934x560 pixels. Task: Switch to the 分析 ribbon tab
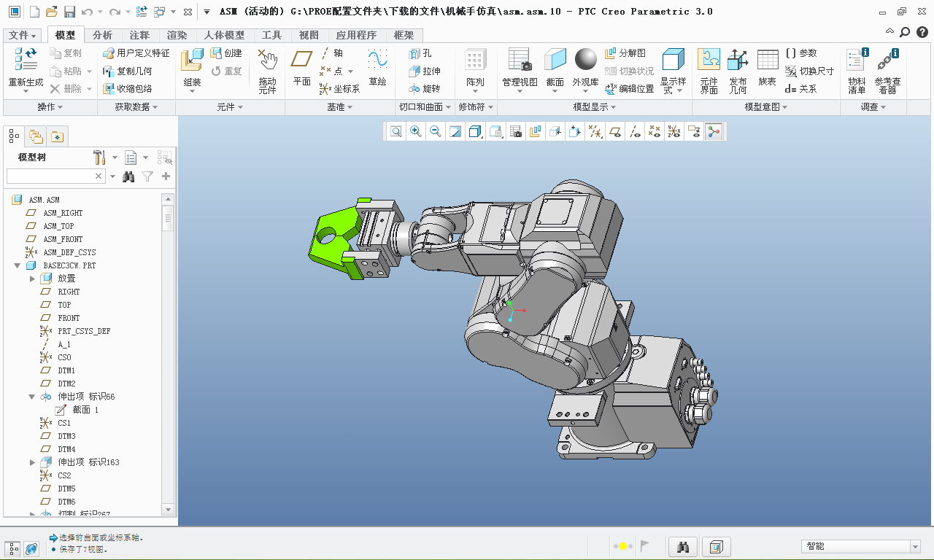coord(103,35)
